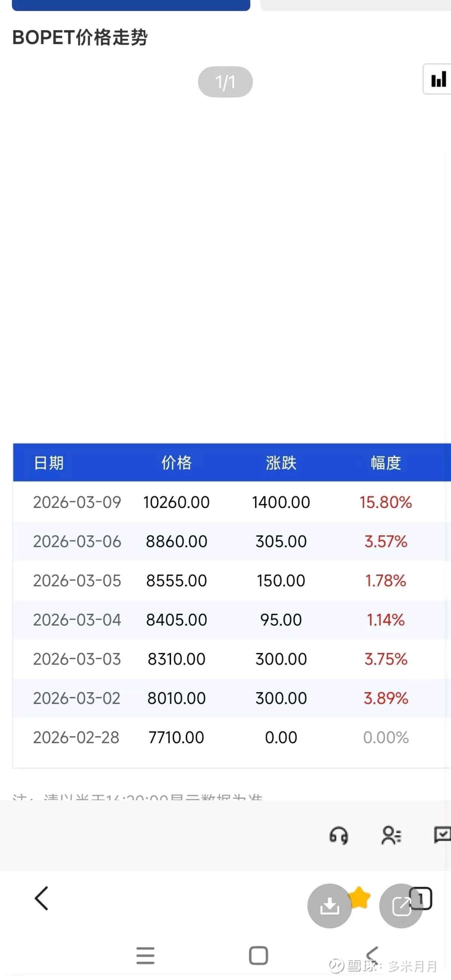Select the 2026-03-09 table row date
The height and width of the screenshot is (980, 451).
coord(77,502)
